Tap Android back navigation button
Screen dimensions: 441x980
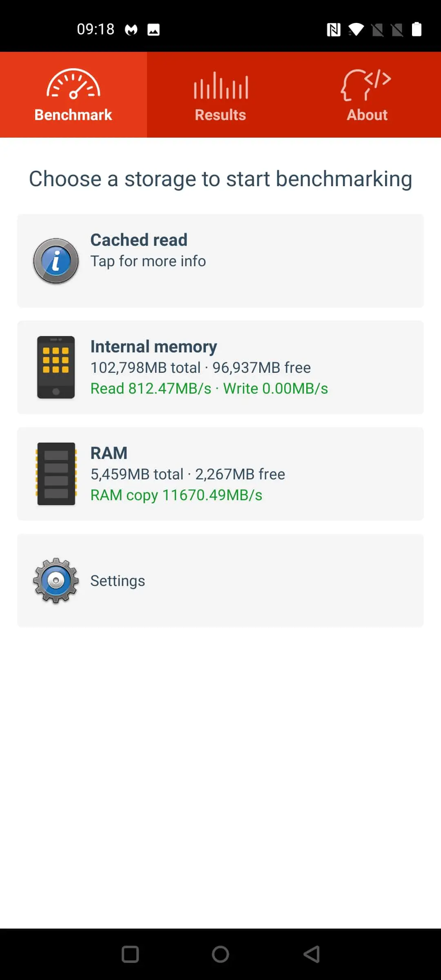[312, 954]
